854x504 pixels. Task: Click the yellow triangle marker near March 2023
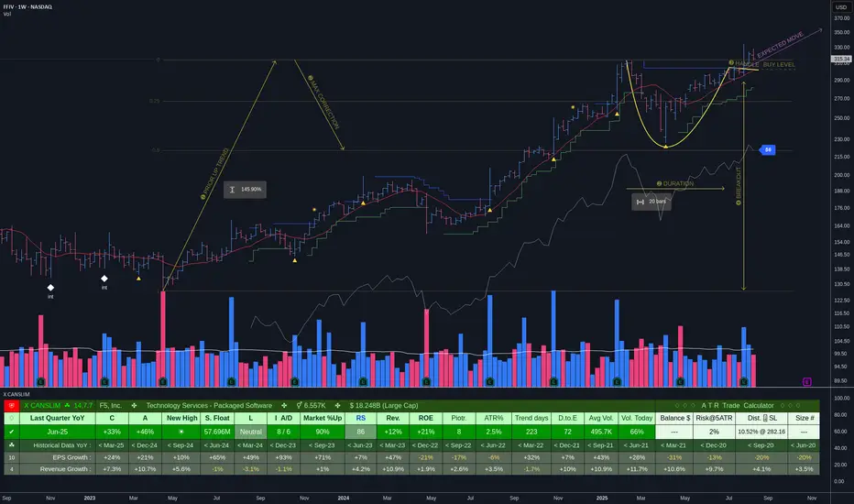[x=138, y=279]
